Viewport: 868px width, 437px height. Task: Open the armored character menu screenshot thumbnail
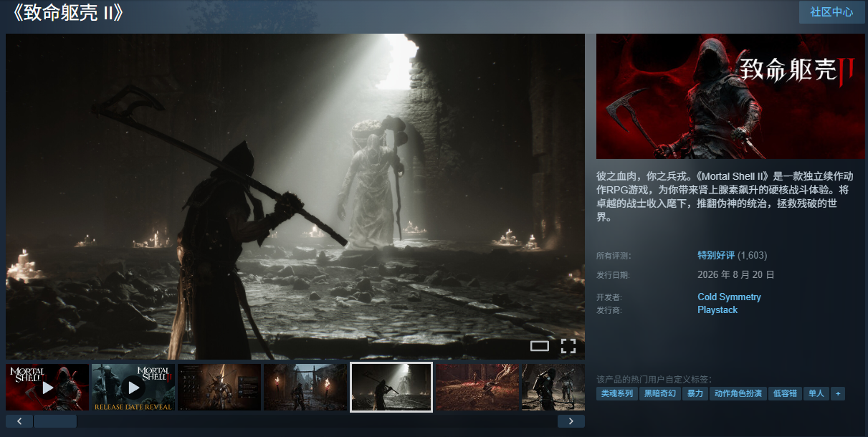[219, 388]
